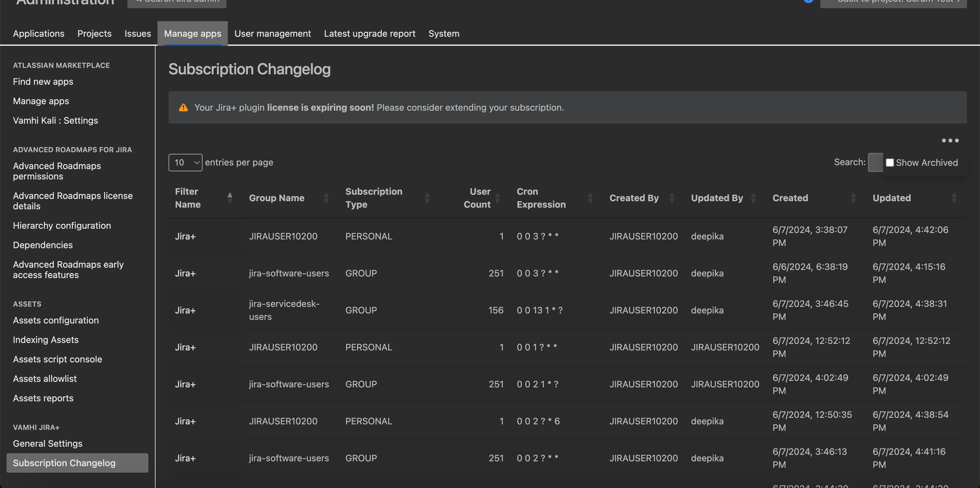
Task: Sort by Updated column sort arrows
Action: (954, 198)
